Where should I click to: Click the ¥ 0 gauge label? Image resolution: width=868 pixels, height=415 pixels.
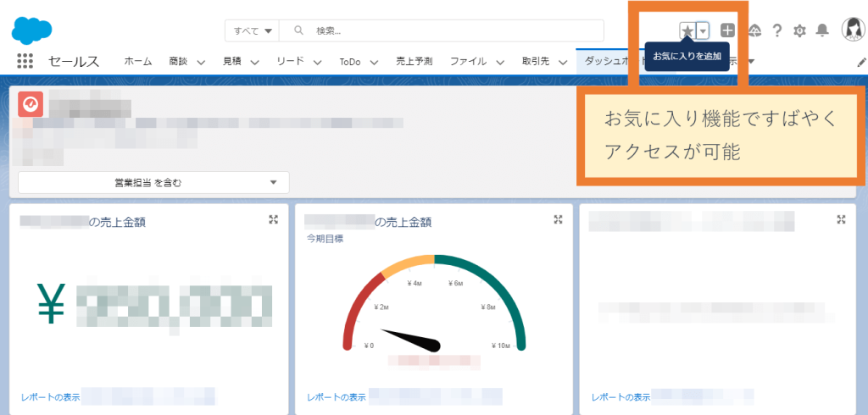tap(370, 346)
